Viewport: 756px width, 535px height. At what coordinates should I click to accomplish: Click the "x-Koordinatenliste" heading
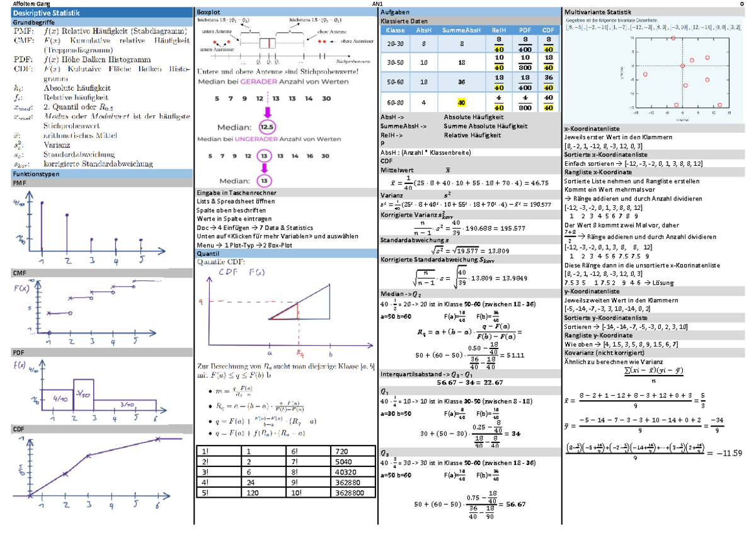592,129
